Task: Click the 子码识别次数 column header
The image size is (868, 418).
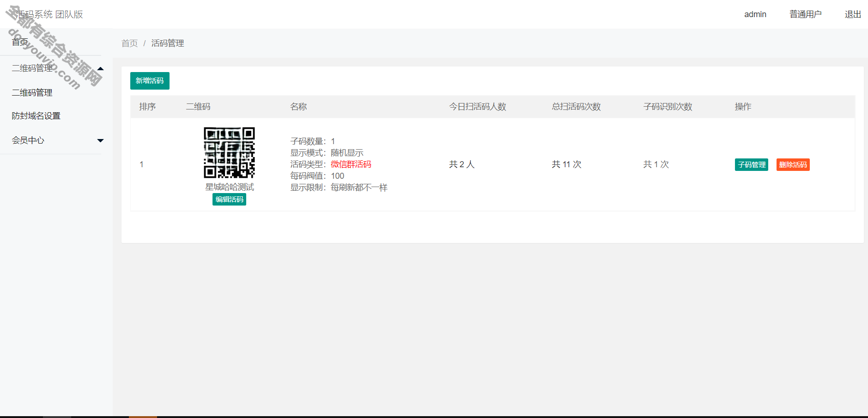Action: [668, 107]
